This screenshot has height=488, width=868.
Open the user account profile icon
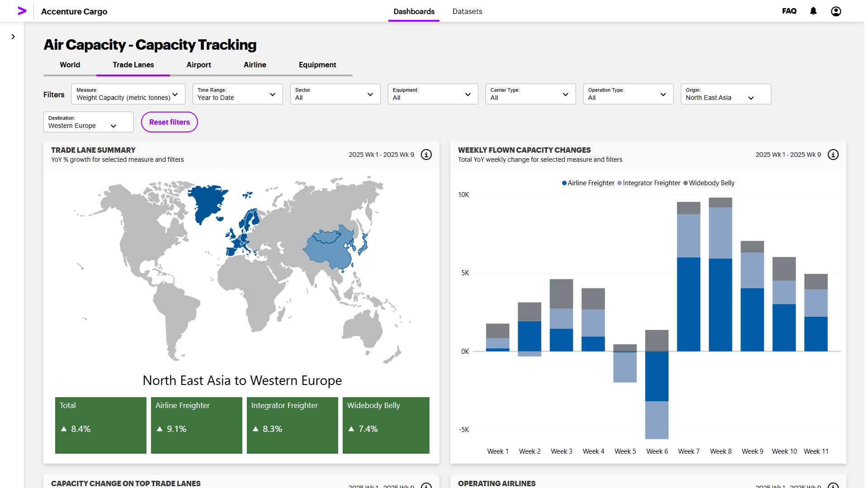(836, 11)
